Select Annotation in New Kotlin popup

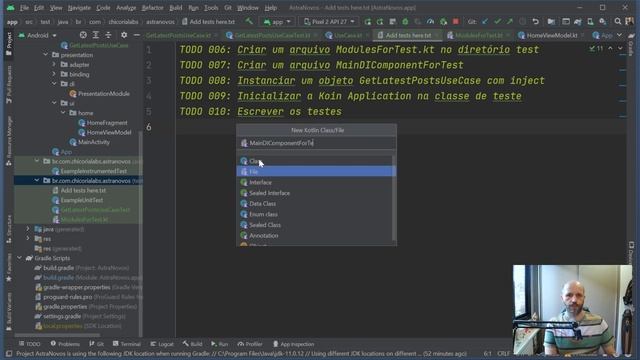point(316,235)
